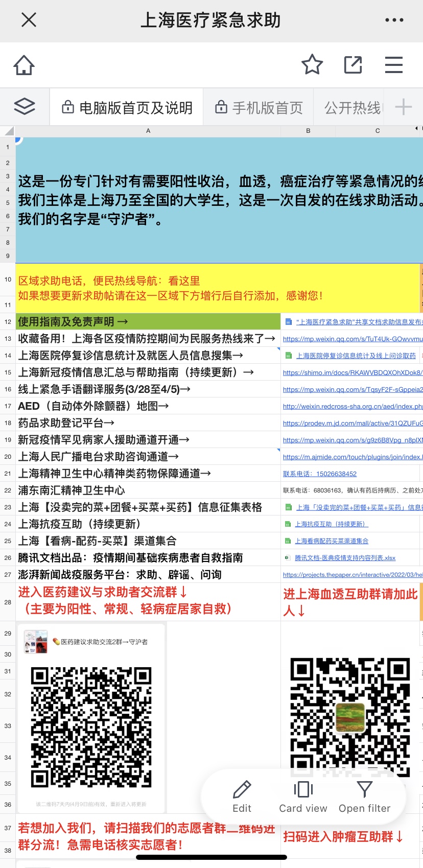Image resolution: width=423 pixels, height=868 pixels.
Task: Select cell 线上紧急手语翻译服务(3/28至4/5)
Action: (148, 389)
